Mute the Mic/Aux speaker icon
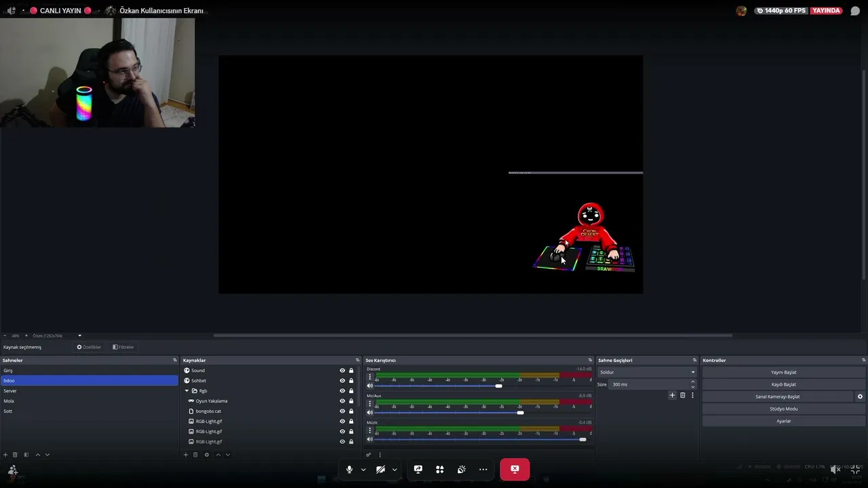The width and height of the screenshot is (868, 488). point(370,413)
